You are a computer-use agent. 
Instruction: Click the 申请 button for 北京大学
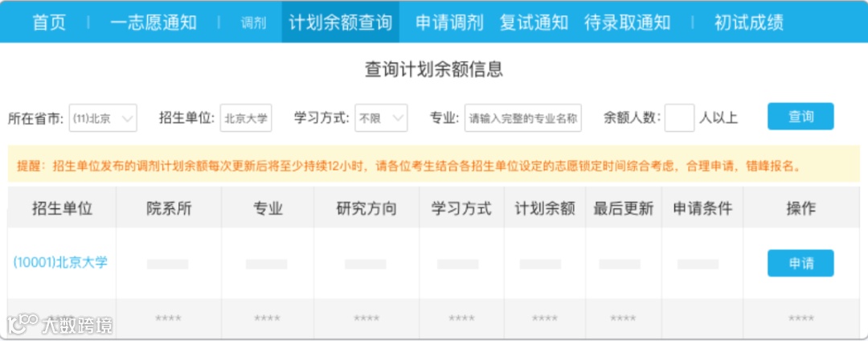pyautogui.click(x=800, y=263)
